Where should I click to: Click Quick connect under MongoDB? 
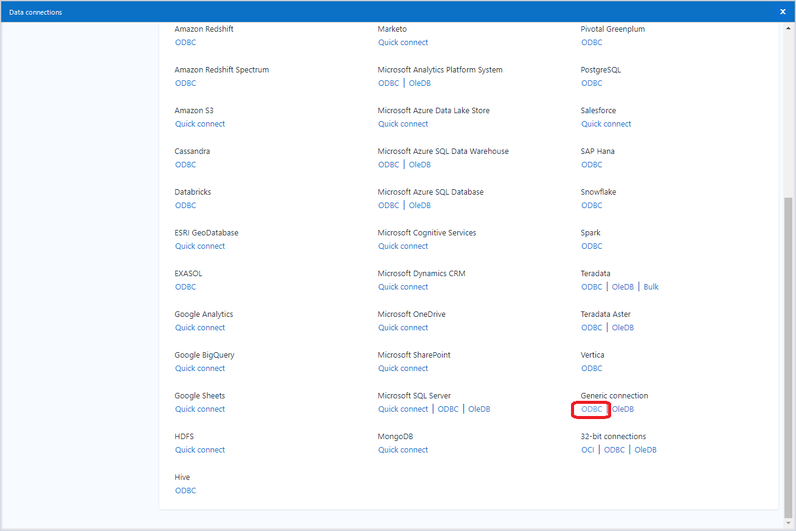click(403, 450)
